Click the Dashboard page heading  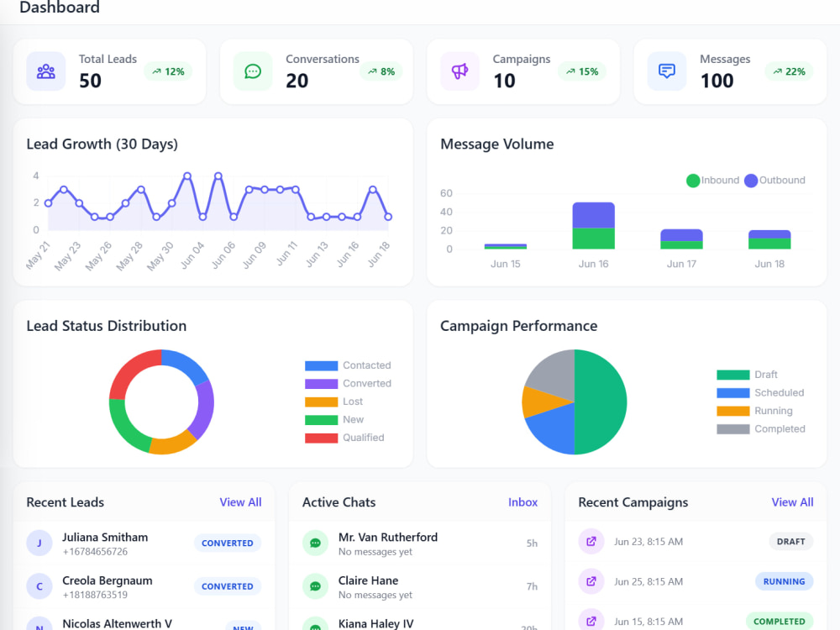[x=60, y=7]
